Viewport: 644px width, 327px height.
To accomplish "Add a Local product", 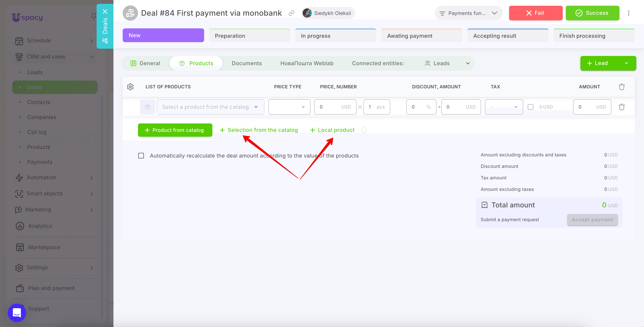I will coord(333,130).
